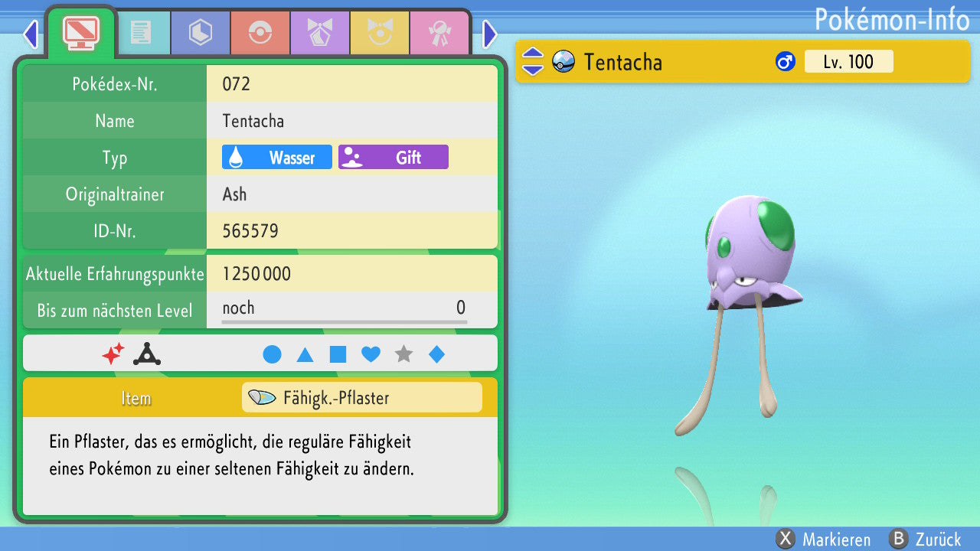Image resolution: width=980 pixels, height=551 pixels.
Task: Click the right arrow after the tabs
Action: point(490,34)
